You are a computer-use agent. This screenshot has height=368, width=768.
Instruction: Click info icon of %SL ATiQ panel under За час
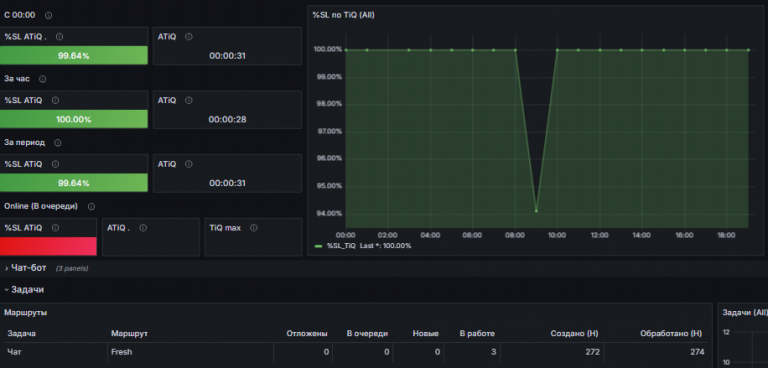(x=55, y=100)
